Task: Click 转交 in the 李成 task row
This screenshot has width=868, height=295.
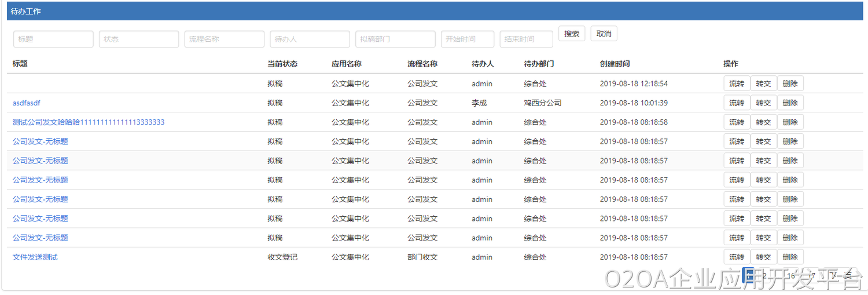Action: pyautogui.click(x=763, y=103)
